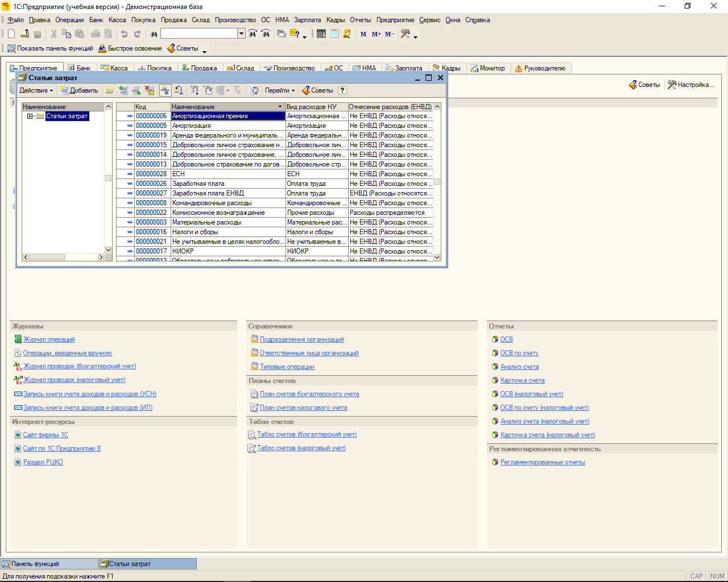Open the Перейти dropdown in Статьи затрат
Screen dimensions: 728x582
tap(280, 90)
